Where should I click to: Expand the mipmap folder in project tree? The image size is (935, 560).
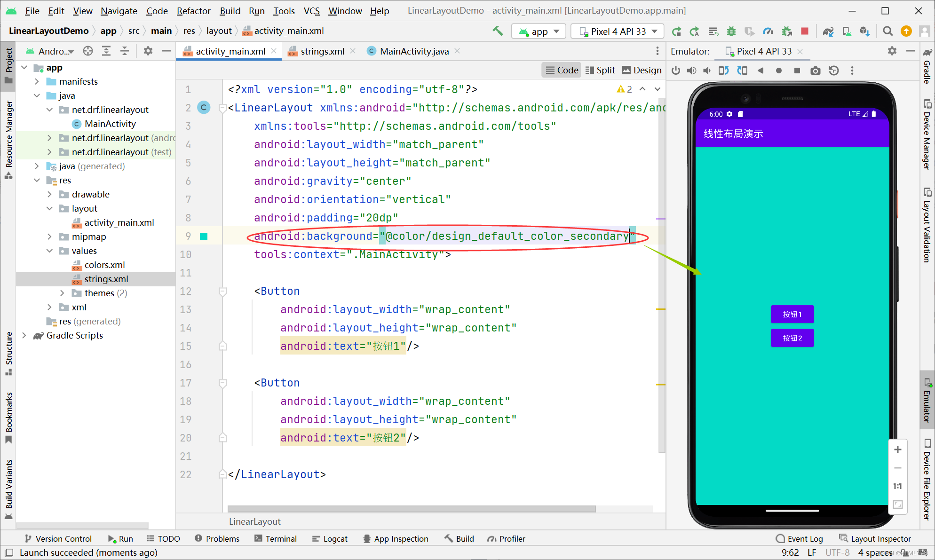coord(50,237)
